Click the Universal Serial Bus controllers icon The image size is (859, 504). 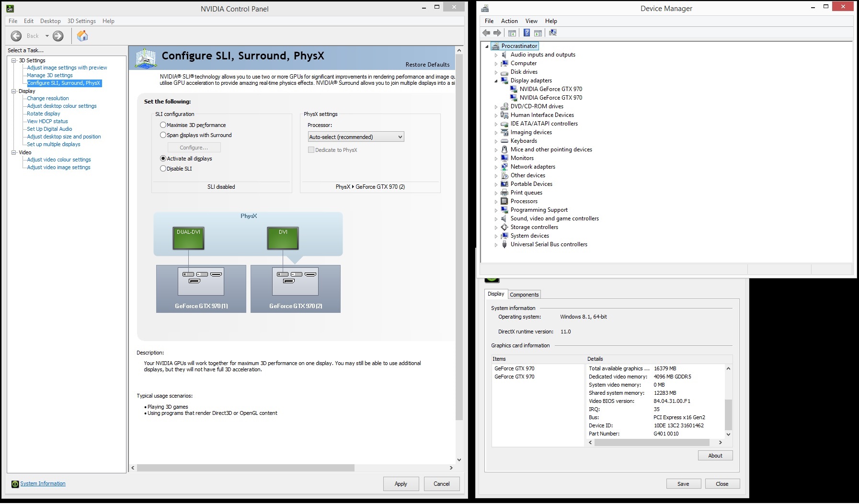[x=504, y=244]
